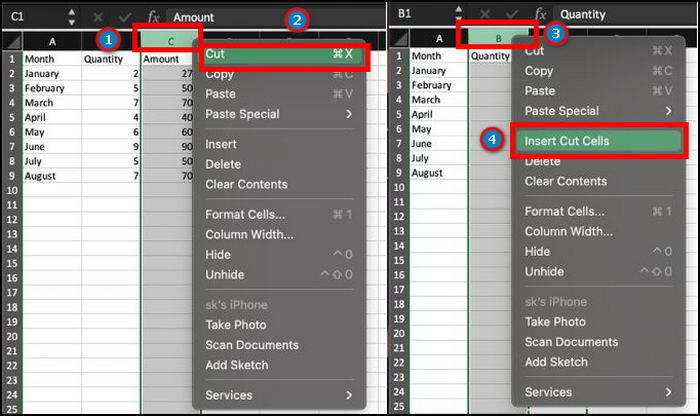
Task: Choose Hide in the right context menu
Action: coord(598,252)
